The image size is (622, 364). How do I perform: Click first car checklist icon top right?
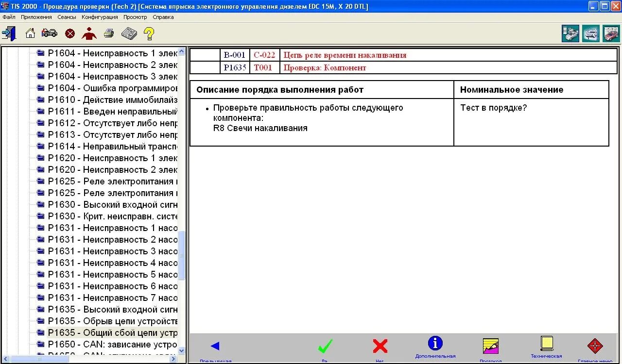(570, 33)
